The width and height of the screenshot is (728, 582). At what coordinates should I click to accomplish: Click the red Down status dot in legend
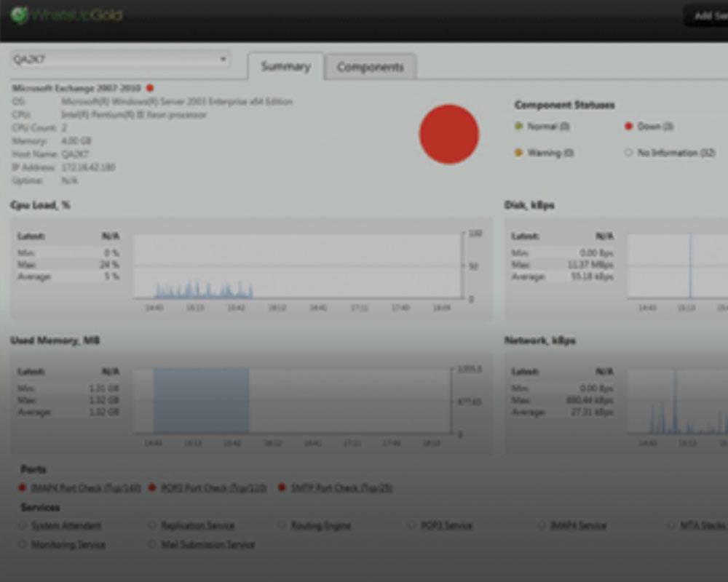coord(628,126)
